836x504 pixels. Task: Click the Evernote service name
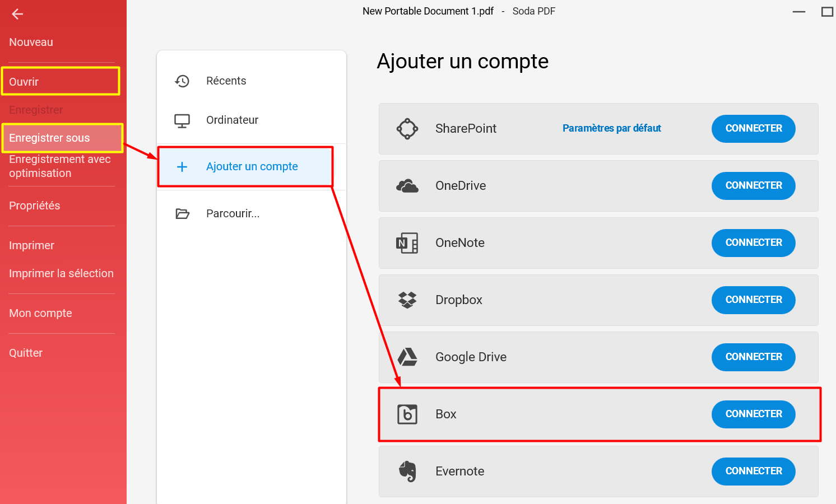coord(460,472)
